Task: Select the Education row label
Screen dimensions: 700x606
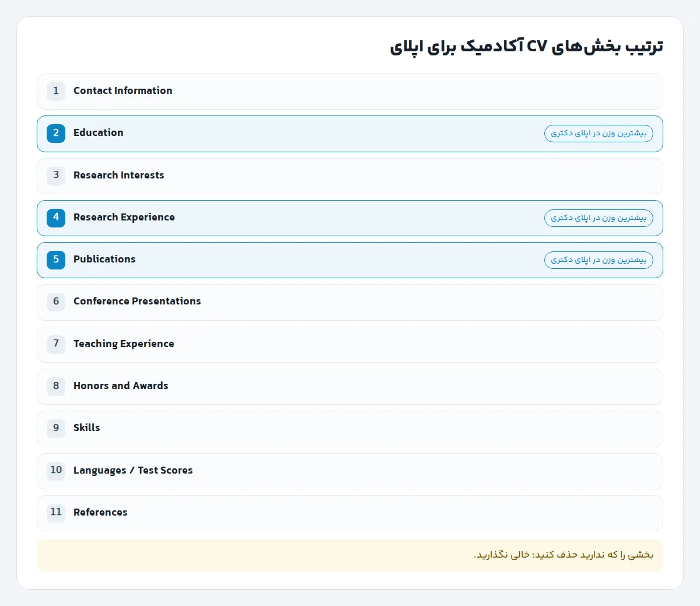Action: 99,133
